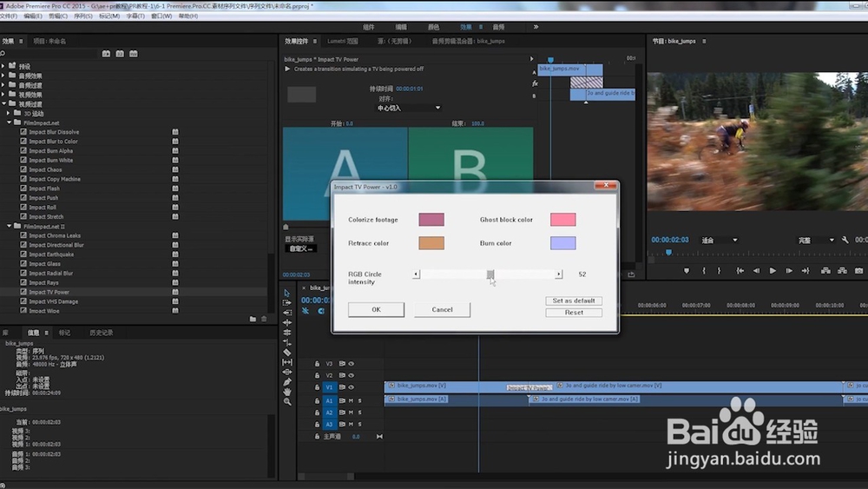
Task: Click the Reset button
Action: (x=574, y=313)
